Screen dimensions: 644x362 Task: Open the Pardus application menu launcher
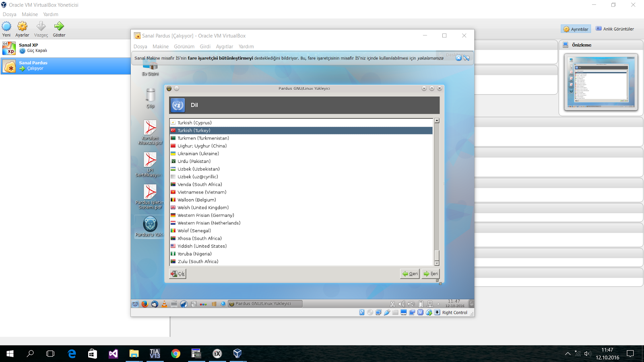click(135, 304)
